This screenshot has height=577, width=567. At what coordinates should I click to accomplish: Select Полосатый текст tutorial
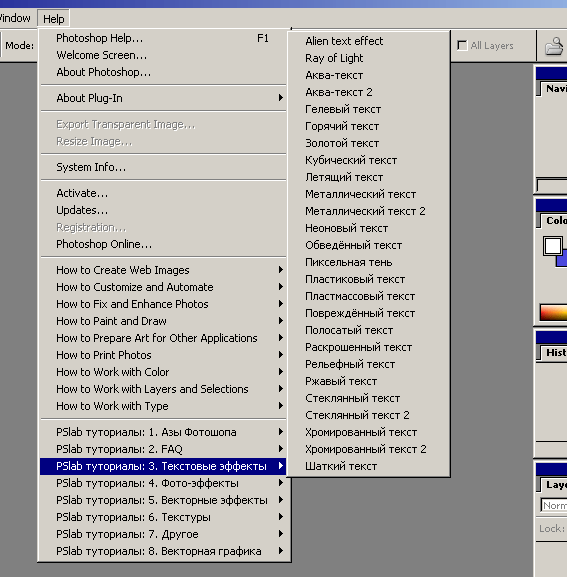coord(369,330)
